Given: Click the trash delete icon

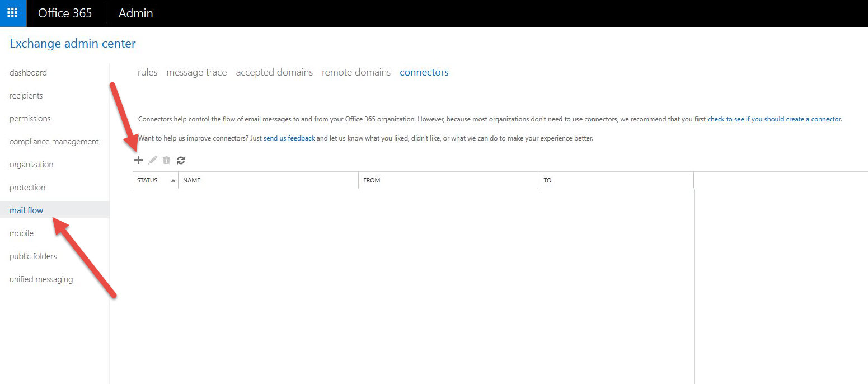Looking at the screenshot, I should [166, 160].
